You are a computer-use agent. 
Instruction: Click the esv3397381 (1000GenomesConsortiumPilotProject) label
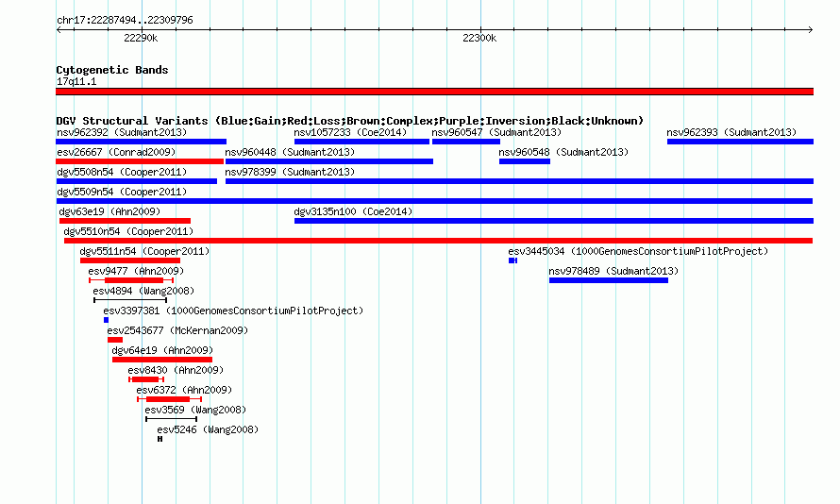(x=233, y=311)
